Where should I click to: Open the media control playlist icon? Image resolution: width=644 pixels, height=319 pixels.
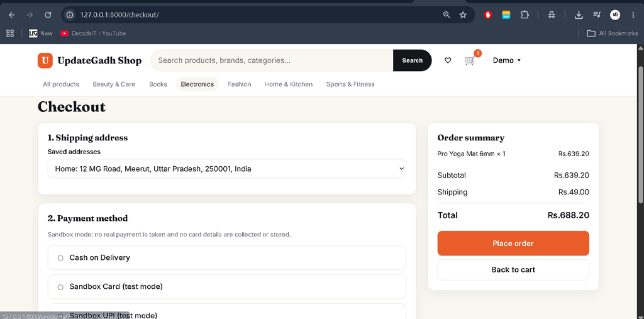click(597, 15)
